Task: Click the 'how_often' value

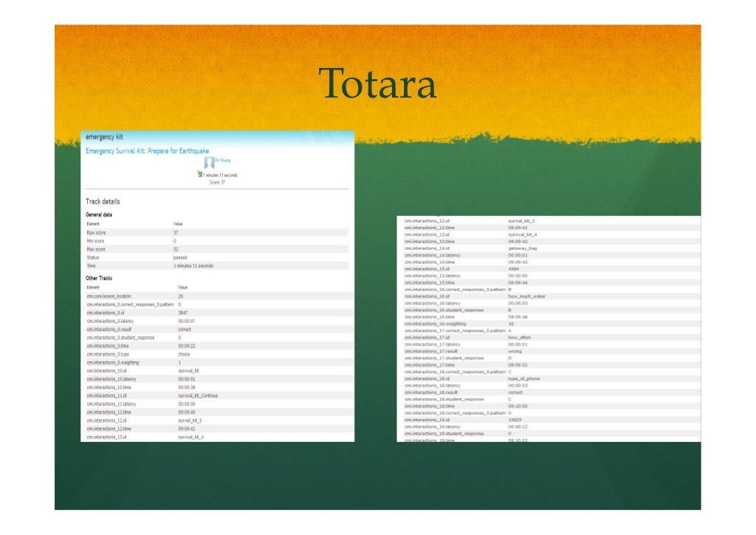Action: click(x=519, y=338)
